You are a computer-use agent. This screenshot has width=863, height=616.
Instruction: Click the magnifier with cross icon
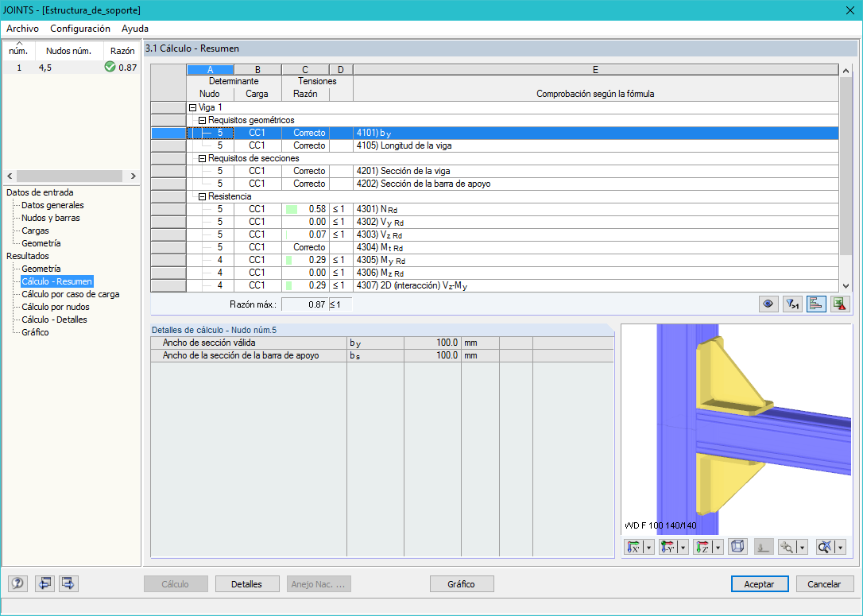[x=825, y=547]
